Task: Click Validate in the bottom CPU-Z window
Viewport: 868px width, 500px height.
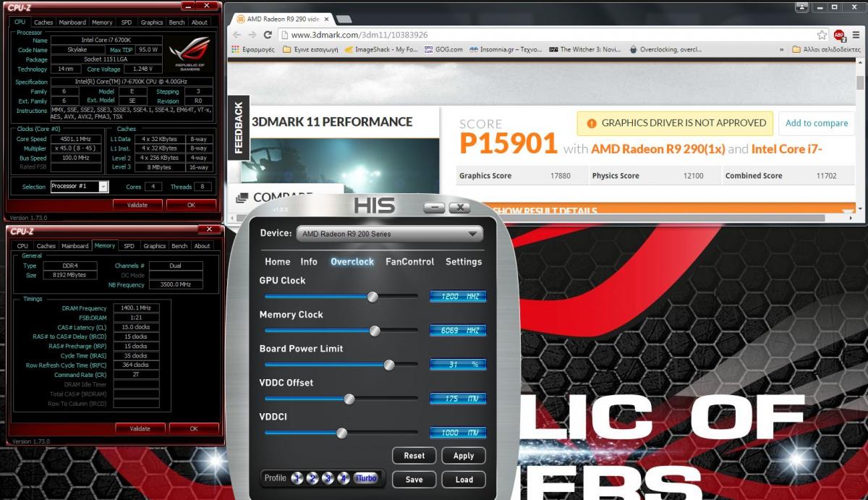Action: (x=140, y=428)
